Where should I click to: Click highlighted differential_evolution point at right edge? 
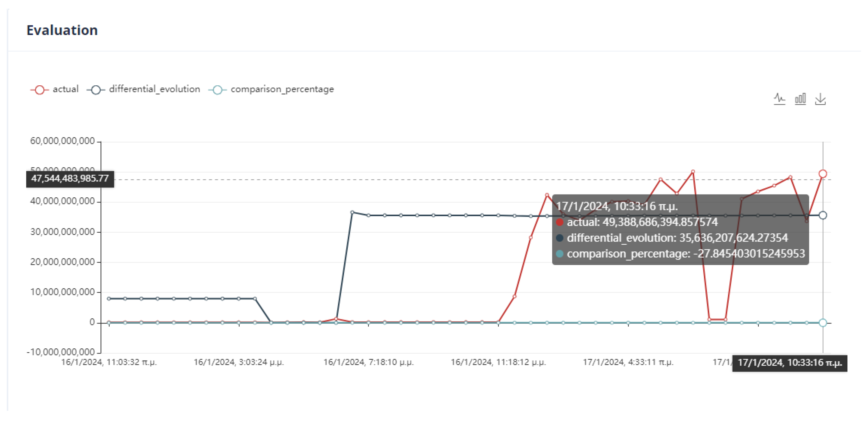tap(823, 215)
